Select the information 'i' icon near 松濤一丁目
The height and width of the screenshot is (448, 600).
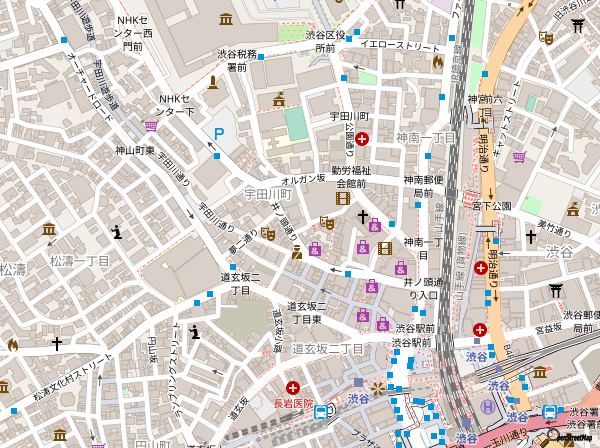118,233
